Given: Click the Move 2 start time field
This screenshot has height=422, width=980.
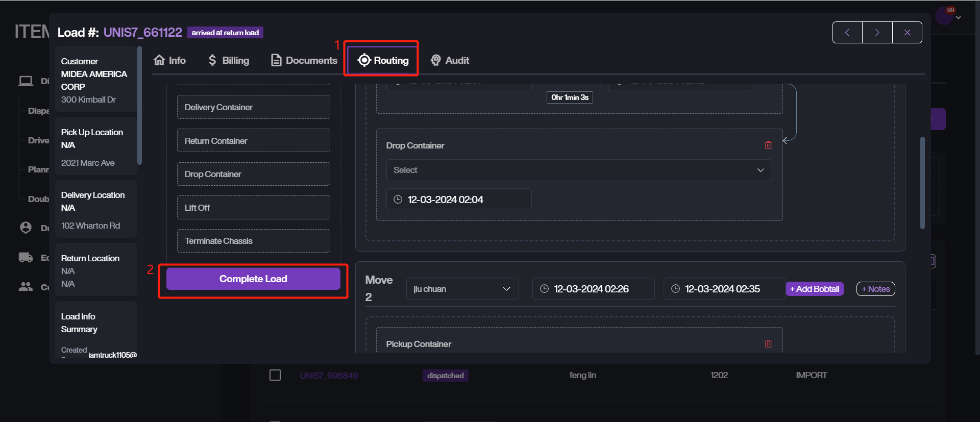Looking at the screenshot, I should click(x=593, y=289).
